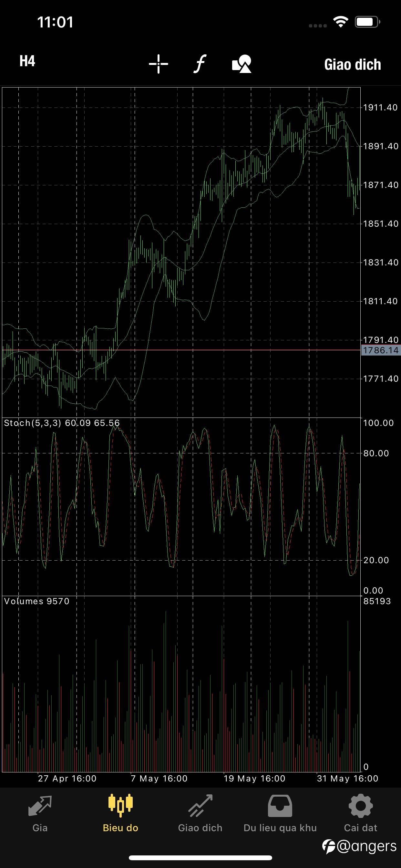
Task: Tap the 1831.40 price axis value
Action: (x=380, y=263)
